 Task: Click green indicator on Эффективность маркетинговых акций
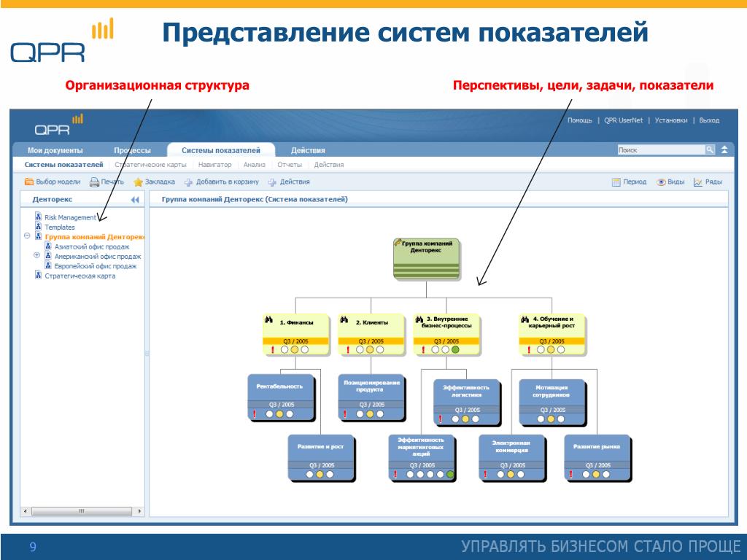click(x=450, y=474)
